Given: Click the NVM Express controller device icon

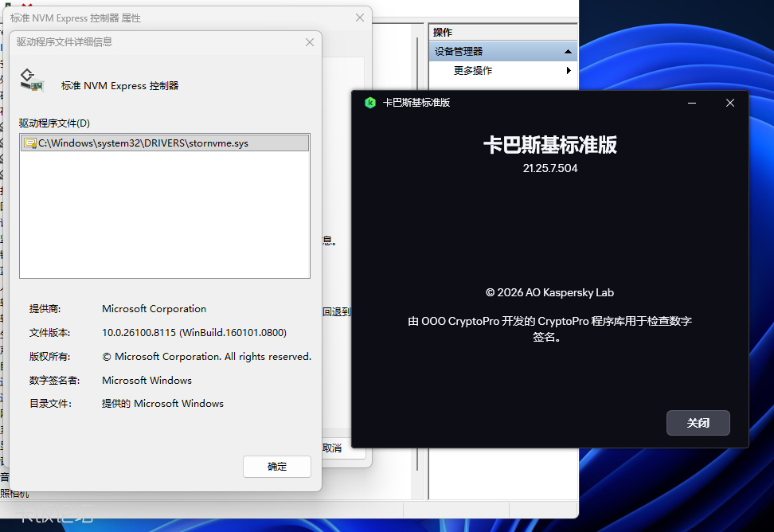Looking at the screenshot, I should tap(32, 80).
